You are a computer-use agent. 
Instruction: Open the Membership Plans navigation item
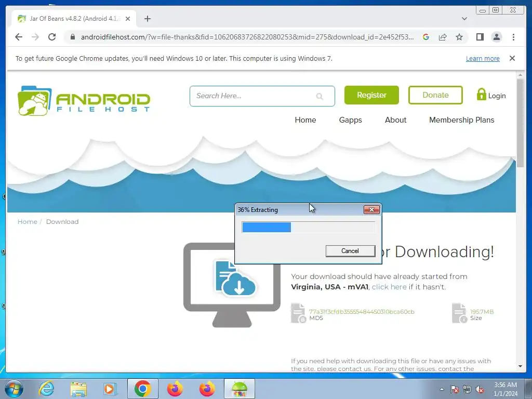461,120
